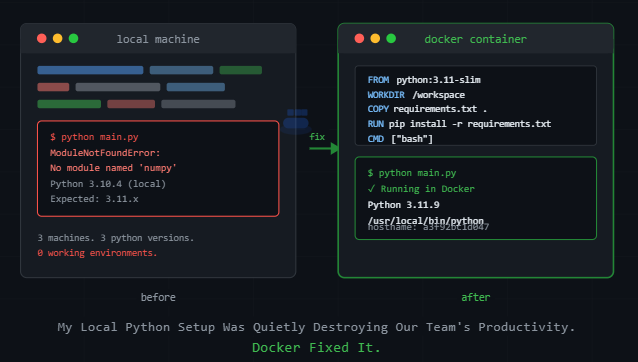Click the red close dot in local machine window
638x362 pixels.
42,38
